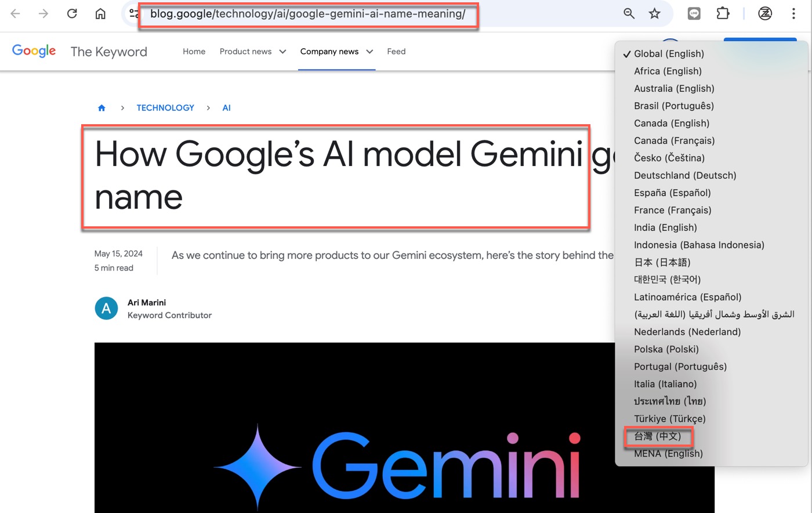
Task: Select the Arabic Middle East language option
Action: [711, 315]
